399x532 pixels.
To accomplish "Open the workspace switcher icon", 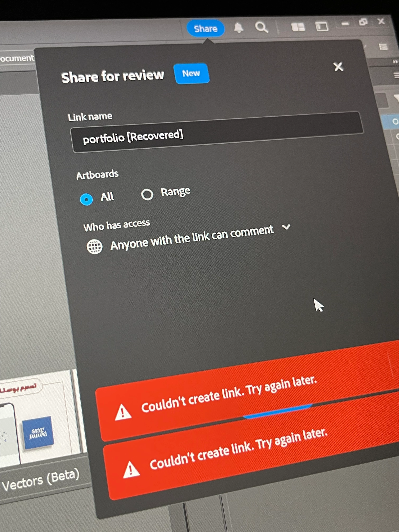I will pos(322,26).
